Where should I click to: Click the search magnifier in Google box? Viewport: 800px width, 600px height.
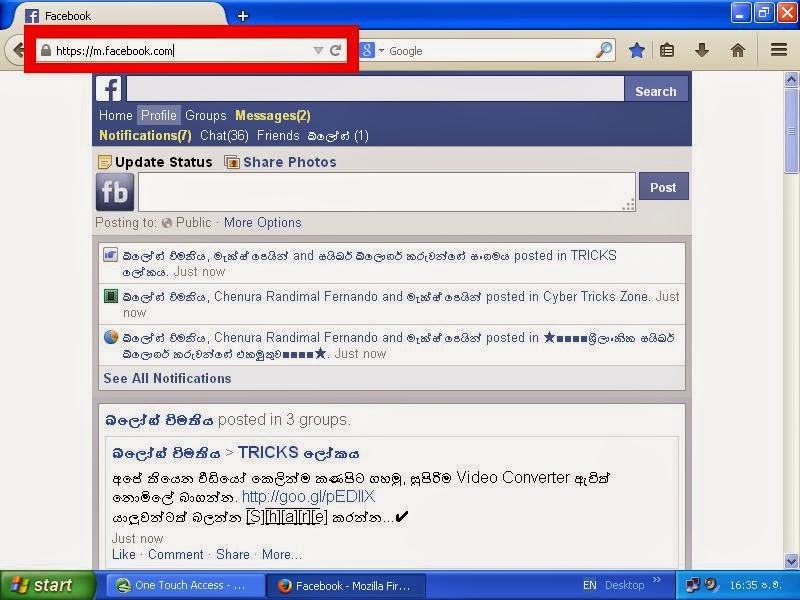(x=604, y=50)
